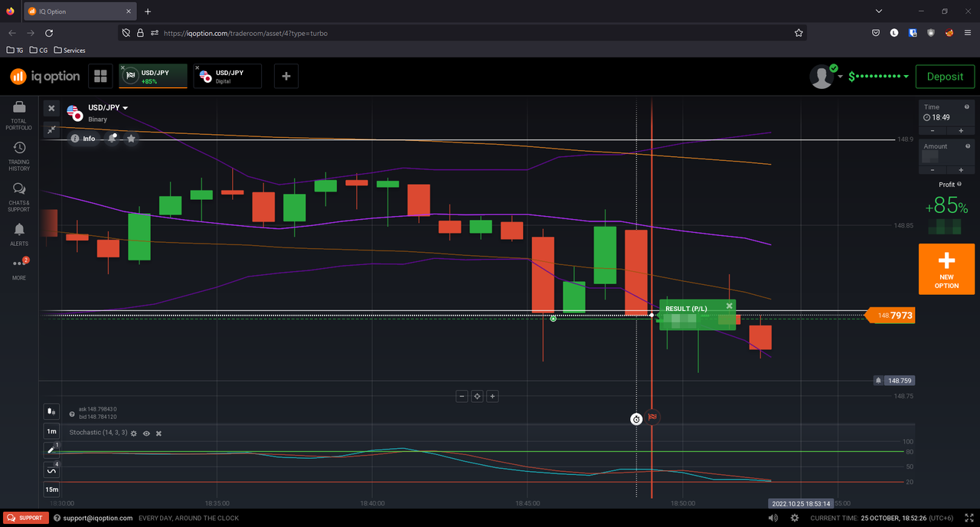Decrease expiration time with minus
This screenshot has height=527, width=980.
click(x=933, y=131)
